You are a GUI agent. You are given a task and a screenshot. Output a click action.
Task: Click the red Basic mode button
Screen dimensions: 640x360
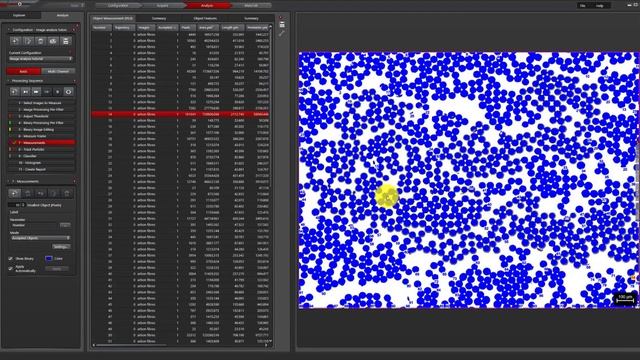coord(24,71)
